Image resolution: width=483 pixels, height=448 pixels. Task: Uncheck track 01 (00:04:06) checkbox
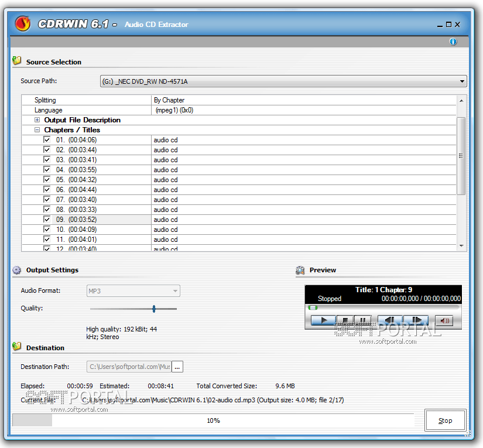point(47,140)
